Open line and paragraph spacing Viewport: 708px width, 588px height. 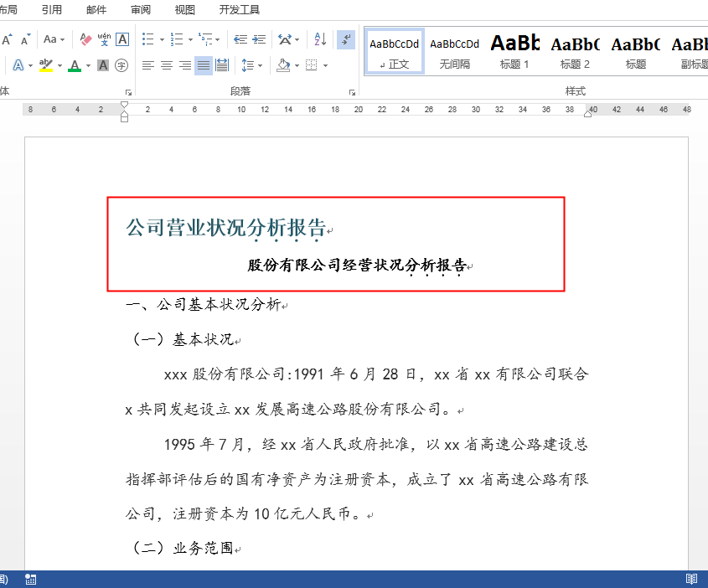pyautogui.click(x=247, y=65)
